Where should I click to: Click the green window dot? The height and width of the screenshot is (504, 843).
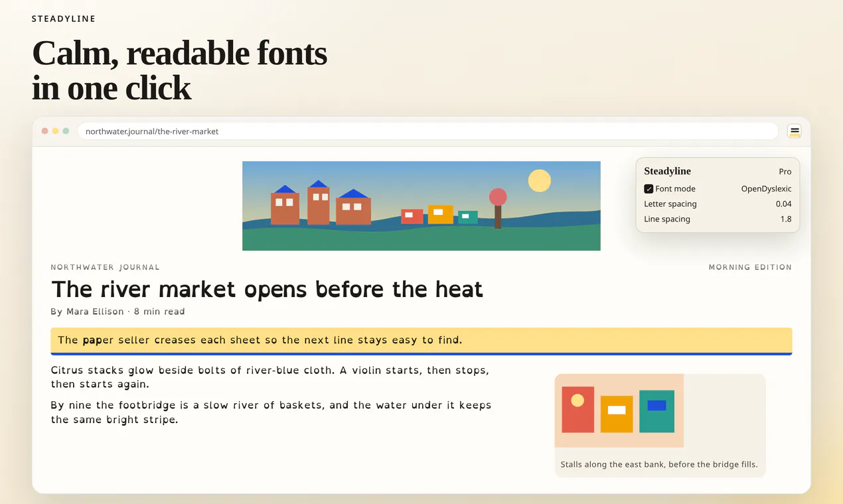click(x=66, y=131)
